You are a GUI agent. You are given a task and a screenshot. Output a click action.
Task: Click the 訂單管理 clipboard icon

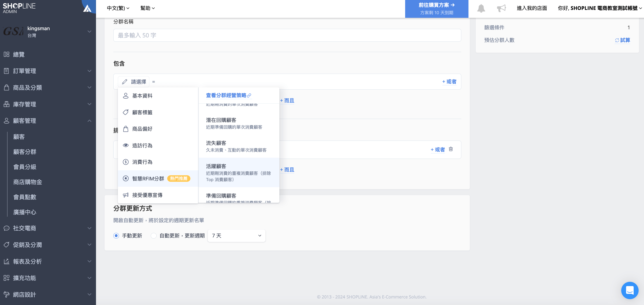pyautogui.click(x=7, y=71)
